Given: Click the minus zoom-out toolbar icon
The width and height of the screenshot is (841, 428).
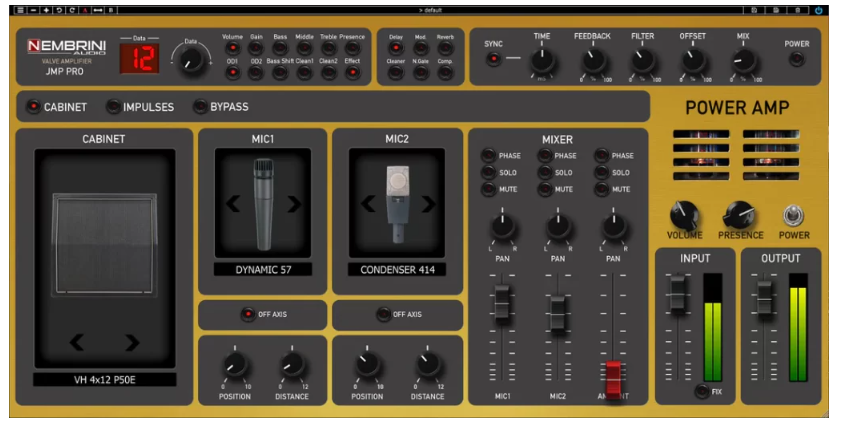Looking at the screenshot, I should pos(34,10).
